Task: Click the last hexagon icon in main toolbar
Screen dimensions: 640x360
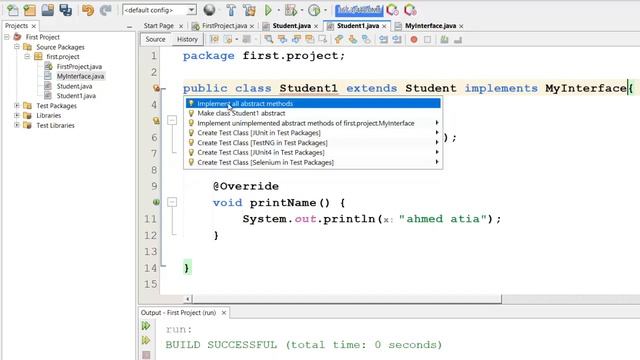Action: tap(410, 10)
